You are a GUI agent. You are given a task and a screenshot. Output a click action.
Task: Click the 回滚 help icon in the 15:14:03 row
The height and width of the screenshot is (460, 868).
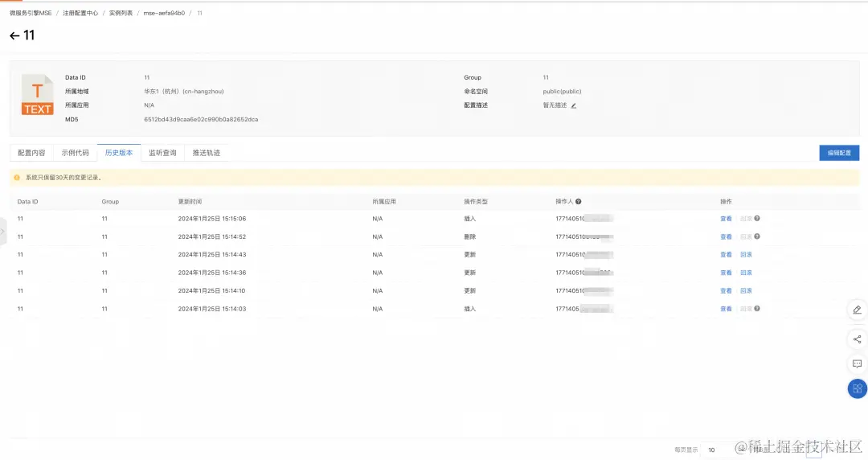point(757,309)
